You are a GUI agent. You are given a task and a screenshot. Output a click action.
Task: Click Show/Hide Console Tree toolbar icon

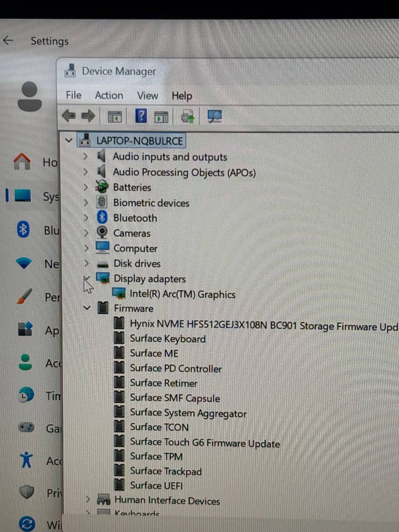pyautogui.click(x=115, y=117)
